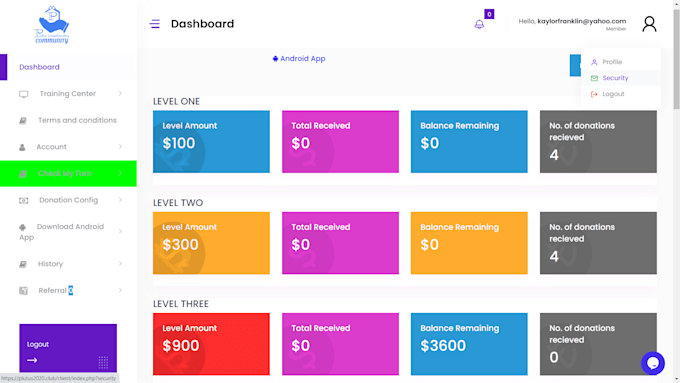The image size is (680, 383).
Task: Click Level Three Balance Remaining $3600 card
Action: 469,344
